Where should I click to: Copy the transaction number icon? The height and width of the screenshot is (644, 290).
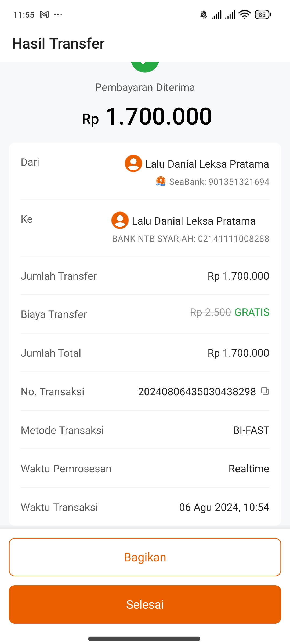[x=265, y=391]
